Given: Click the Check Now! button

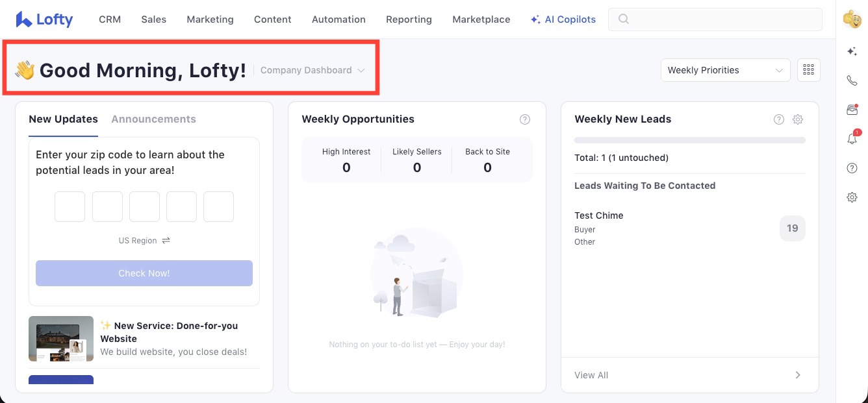Looking at the screenshot, I should pyautogui.click(x=144, y=273).
